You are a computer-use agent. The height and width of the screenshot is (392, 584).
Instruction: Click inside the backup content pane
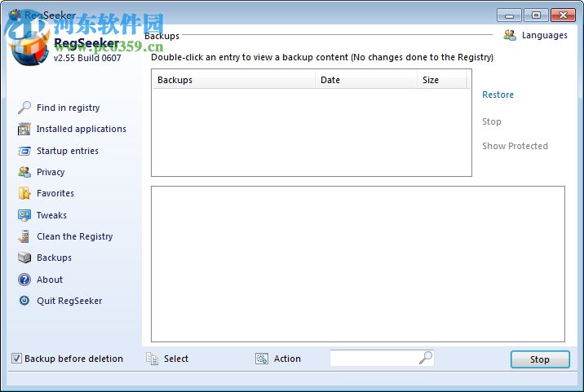click(x=357, y=264)
